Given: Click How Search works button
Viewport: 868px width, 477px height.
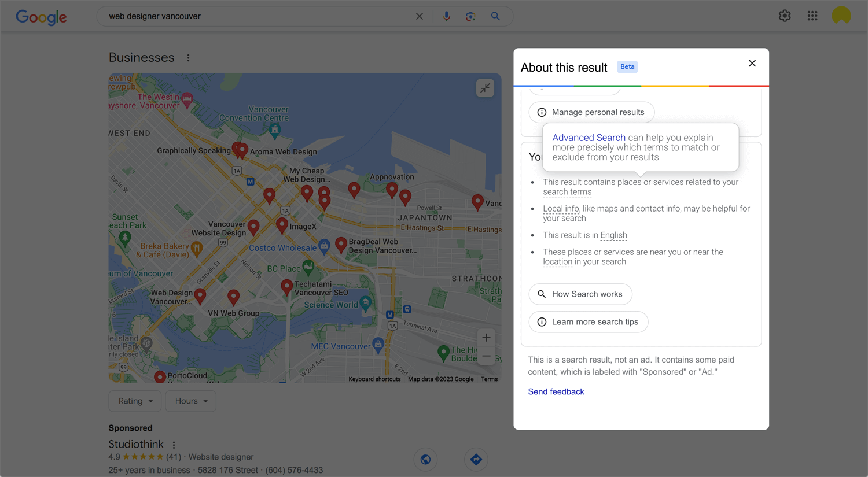Looking at the screenshot, I should 580,294.
